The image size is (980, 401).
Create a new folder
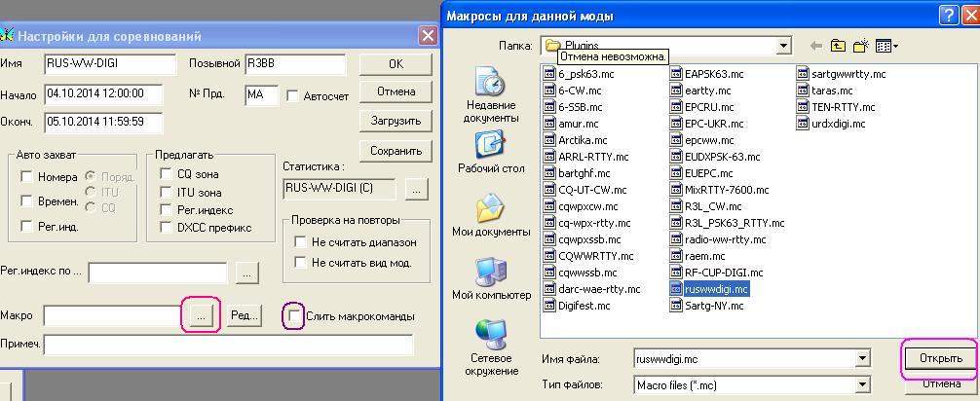point(861,46)
